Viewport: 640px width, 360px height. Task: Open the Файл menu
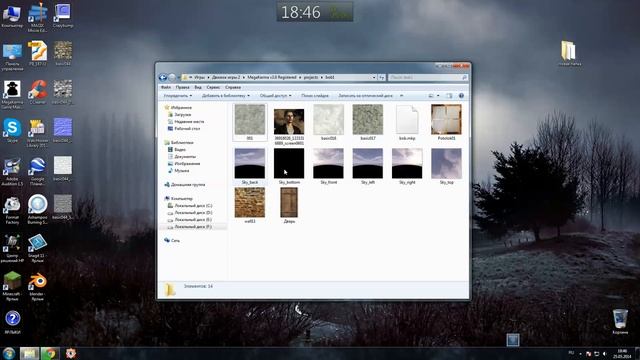[x=166, y=87]
